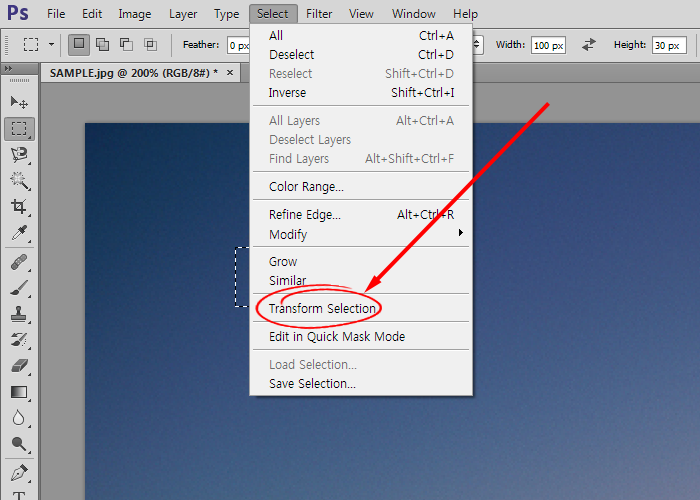This screenshot has width=700, height=500.
Task: Select the Healing Brush tool
Action: click(x=19, y=262)
